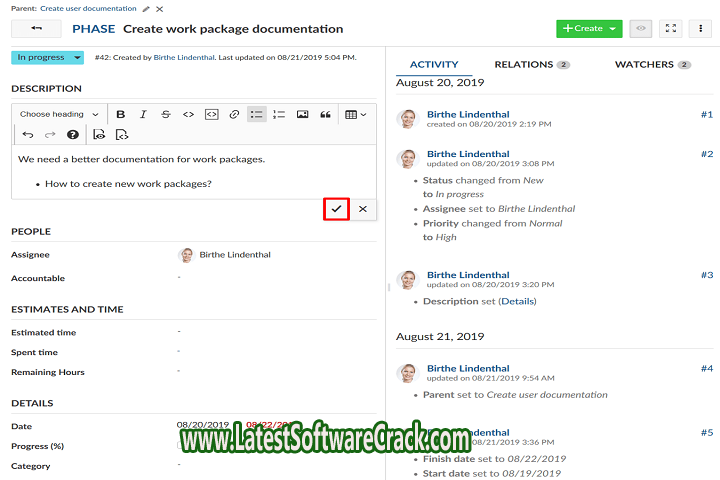Open activity link #1
This screenshot has width=720, height=480.
707,114
